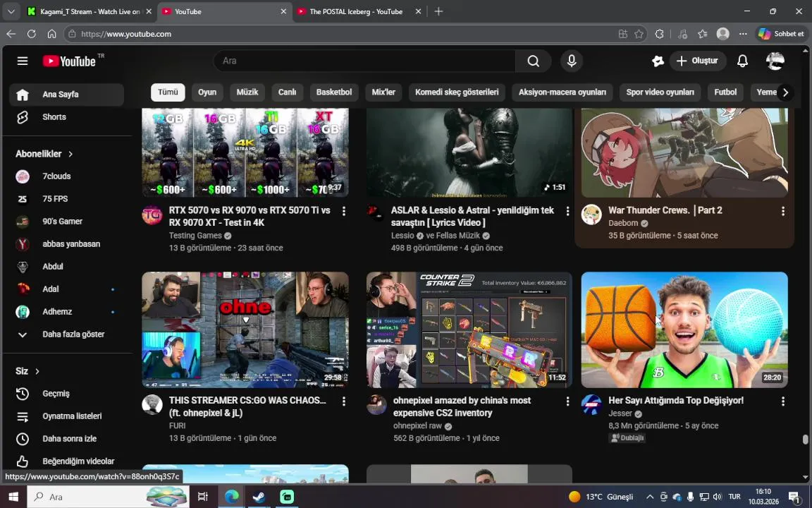The width and height of the screenshot is (812, 508).
Task: Click the search magnifier button
Action: 533,61
